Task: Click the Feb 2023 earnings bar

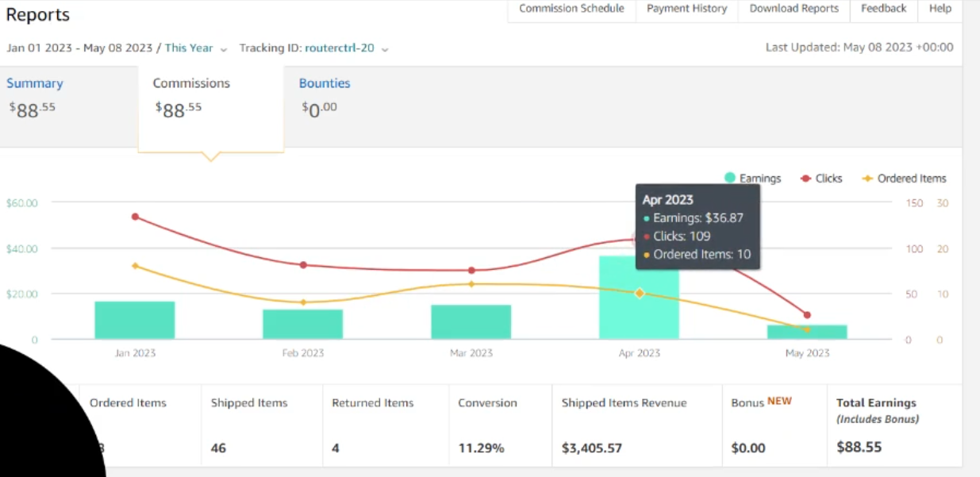Action: (303, 325)
